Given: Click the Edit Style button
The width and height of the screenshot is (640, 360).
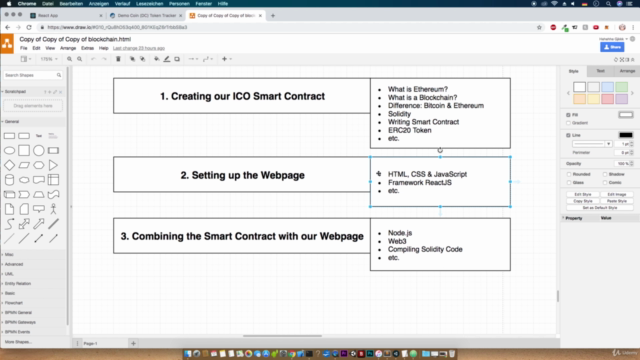Looking at the screenshot, I should (582, 194).
